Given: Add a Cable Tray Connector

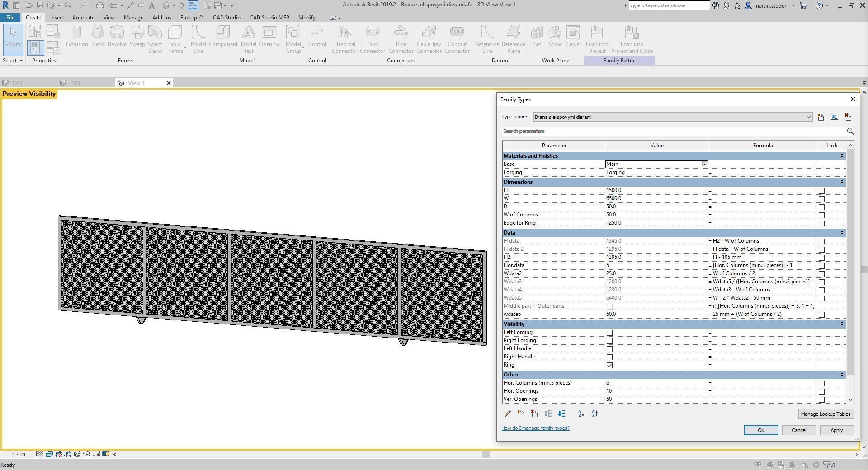Looking at the screenshot, I should coord(429,40).
